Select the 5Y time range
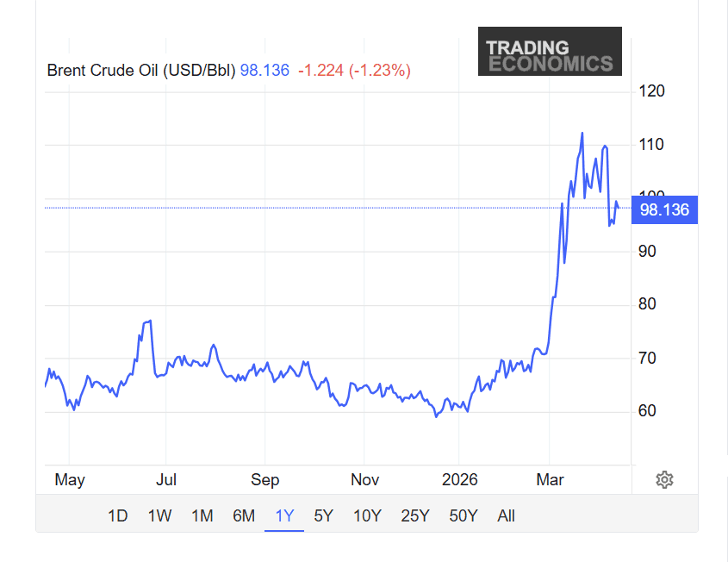The width and height of the screenshot is (728, 562). (x=323, y=515)
